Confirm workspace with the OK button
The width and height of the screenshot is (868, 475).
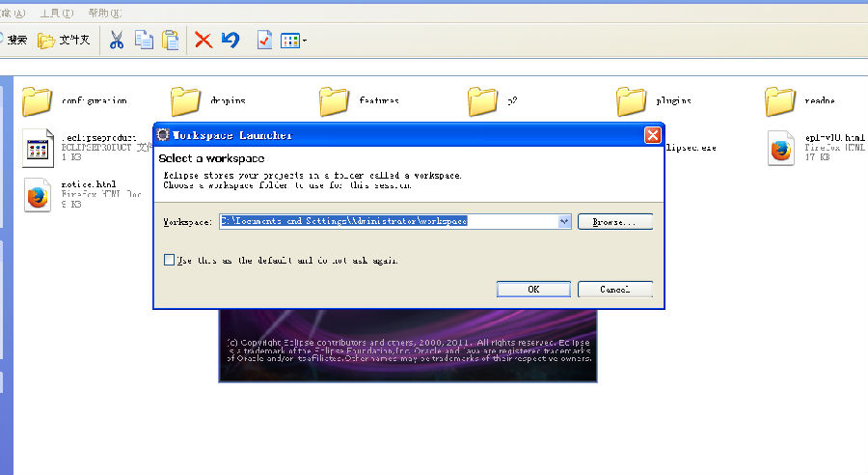(533, 290)
